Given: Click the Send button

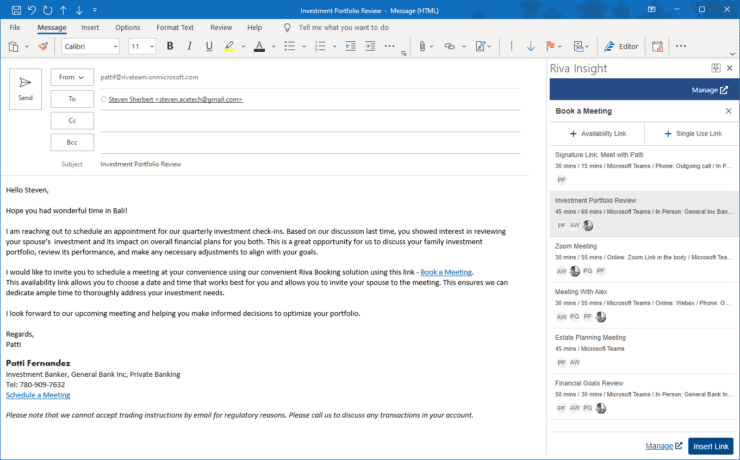Looking at the screenshot, I should [x=26, y=86].
